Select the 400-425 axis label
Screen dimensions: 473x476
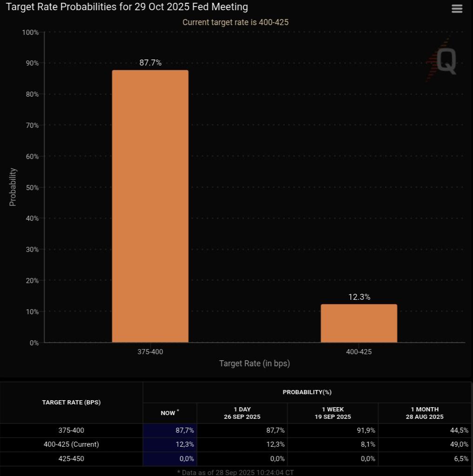(x=359, y=352)
